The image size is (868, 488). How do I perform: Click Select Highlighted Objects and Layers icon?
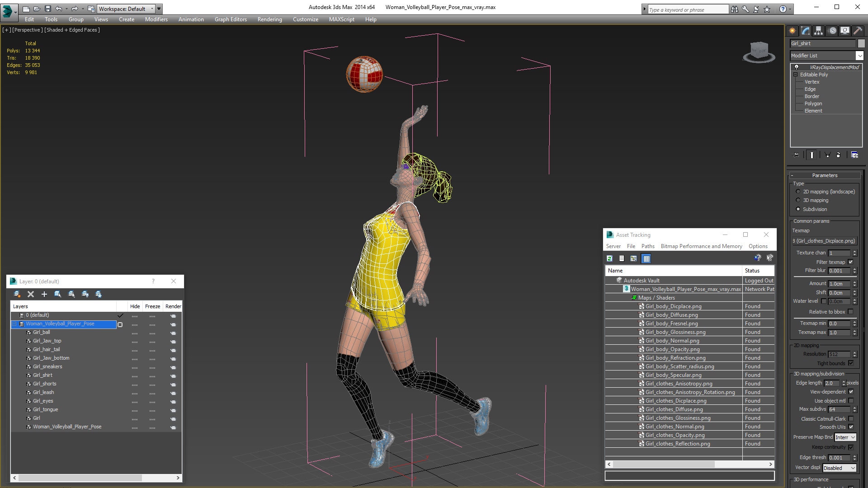(58, 294)
